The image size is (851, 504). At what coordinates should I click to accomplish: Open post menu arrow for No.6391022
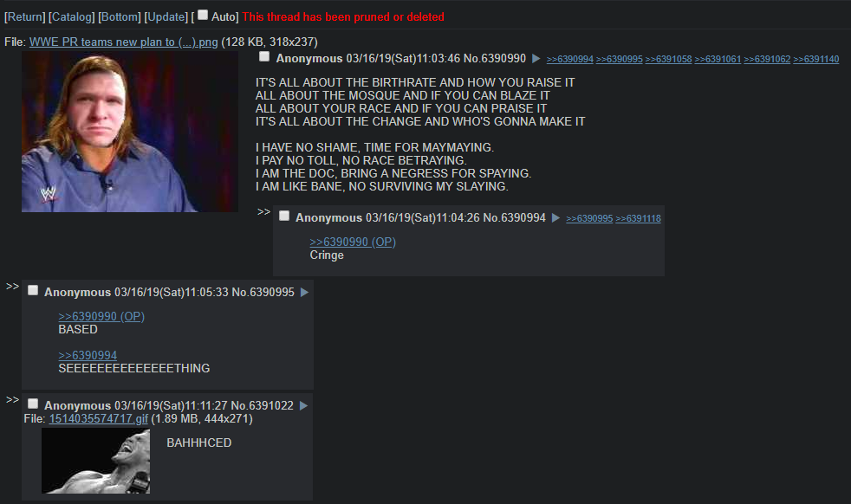(303, 406)
